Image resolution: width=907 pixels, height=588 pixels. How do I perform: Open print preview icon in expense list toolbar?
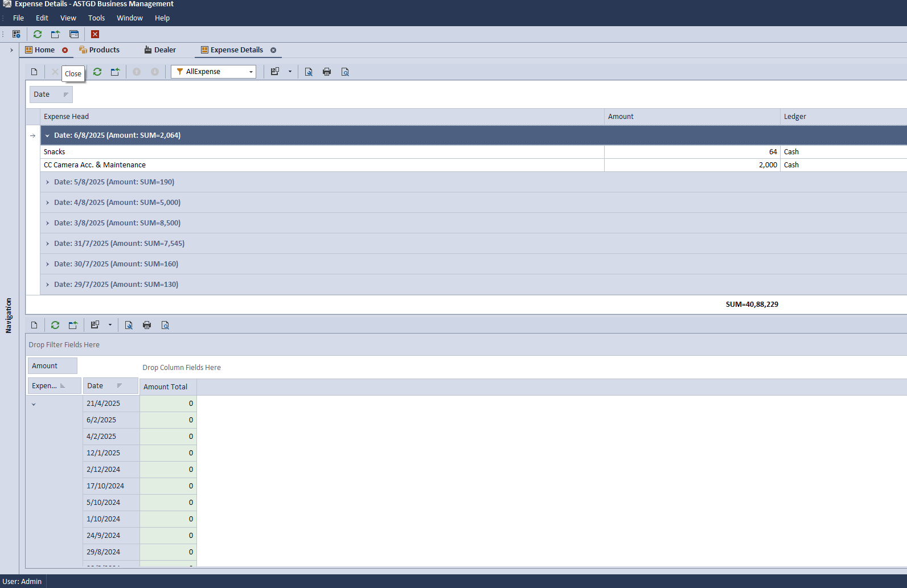(345, 72)
